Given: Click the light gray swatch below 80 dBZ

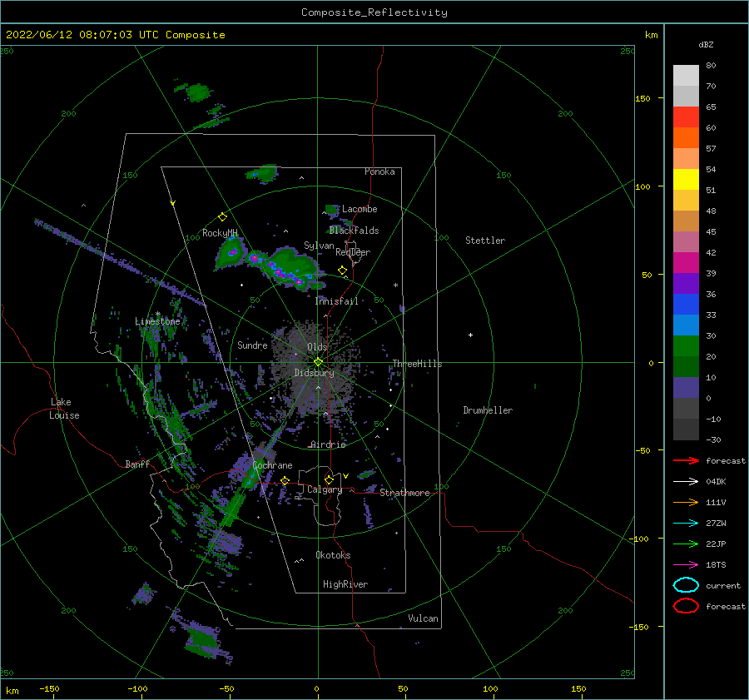Looking at the screenshot, I should click(x=686, y=76).
